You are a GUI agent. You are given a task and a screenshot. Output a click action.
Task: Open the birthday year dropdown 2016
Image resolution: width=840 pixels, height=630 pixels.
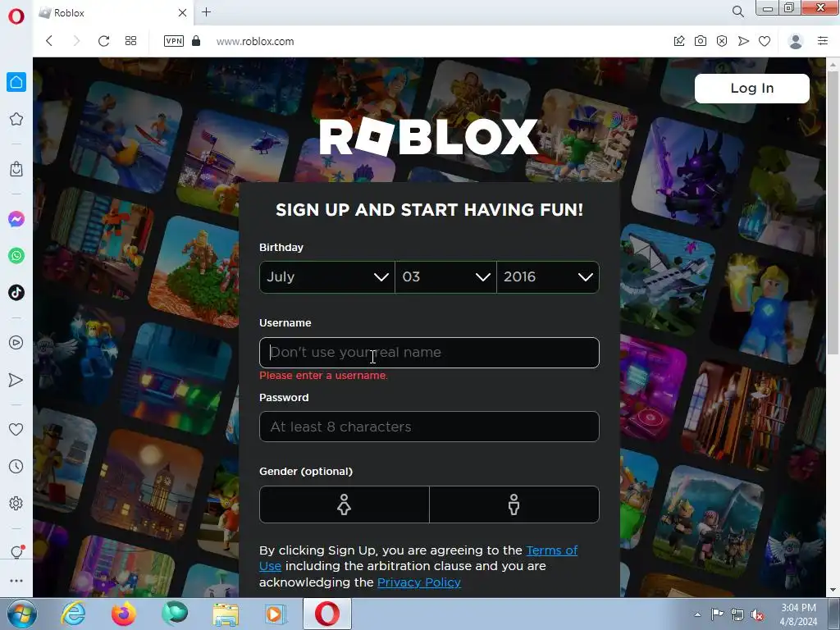coord(548,277)
